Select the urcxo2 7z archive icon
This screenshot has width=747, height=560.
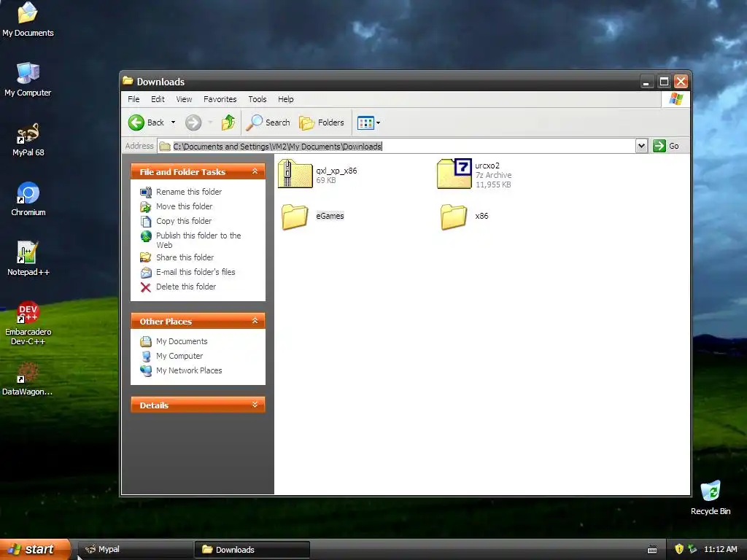[x=454, y=174]
